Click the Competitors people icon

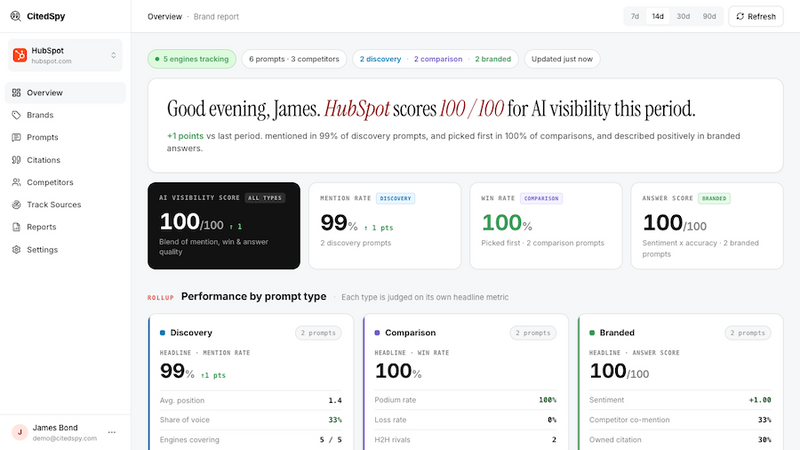coord(16,182)
